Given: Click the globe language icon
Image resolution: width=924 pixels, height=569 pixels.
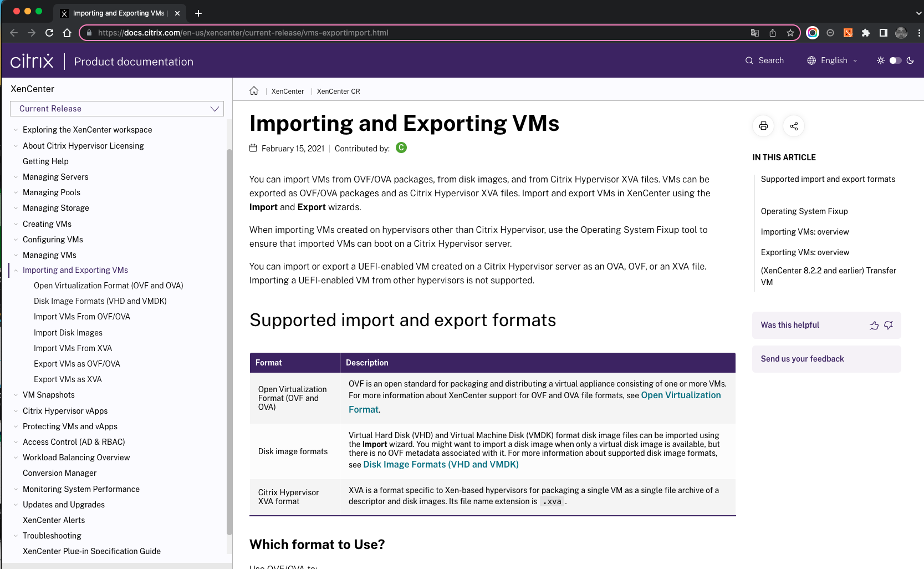Looking at the screenshot, I should point(811,60).
